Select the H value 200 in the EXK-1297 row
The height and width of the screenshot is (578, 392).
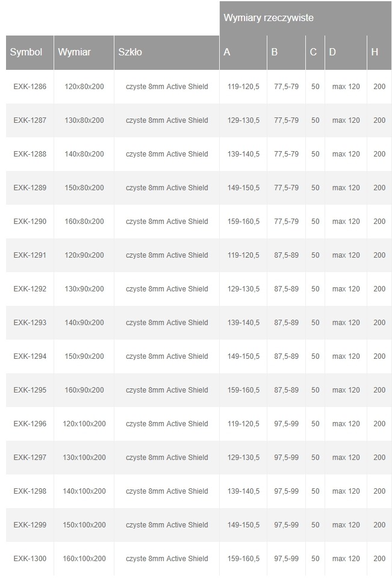pyautogui.click(x=379, y=458)
